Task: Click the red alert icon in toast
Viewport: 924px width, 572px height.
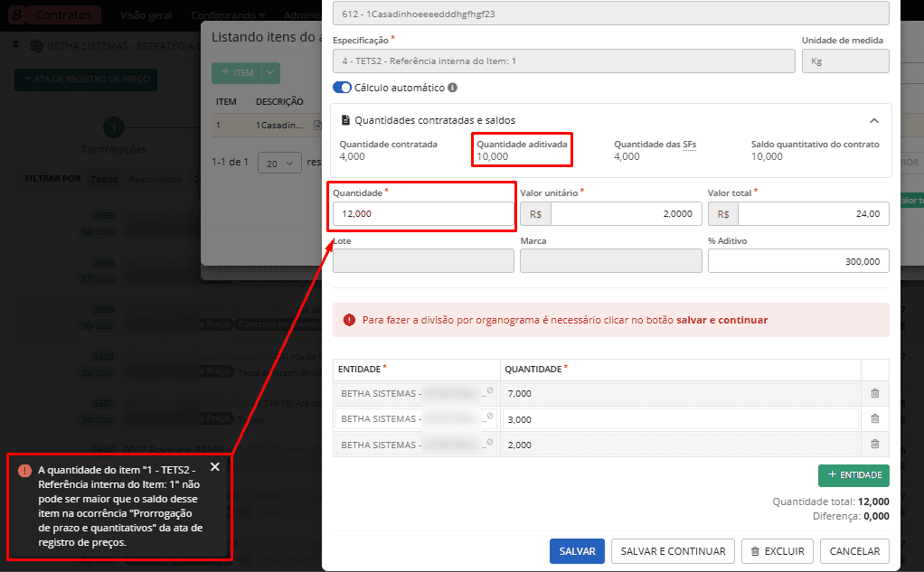Action: pos(24,470)
